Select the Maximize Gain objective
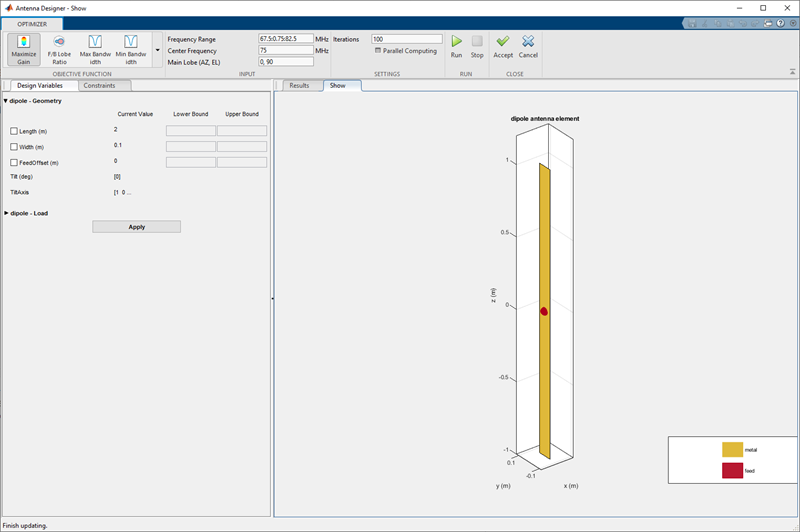The height and width of the screenshot is (532, 800). click(x=24, y=49)
